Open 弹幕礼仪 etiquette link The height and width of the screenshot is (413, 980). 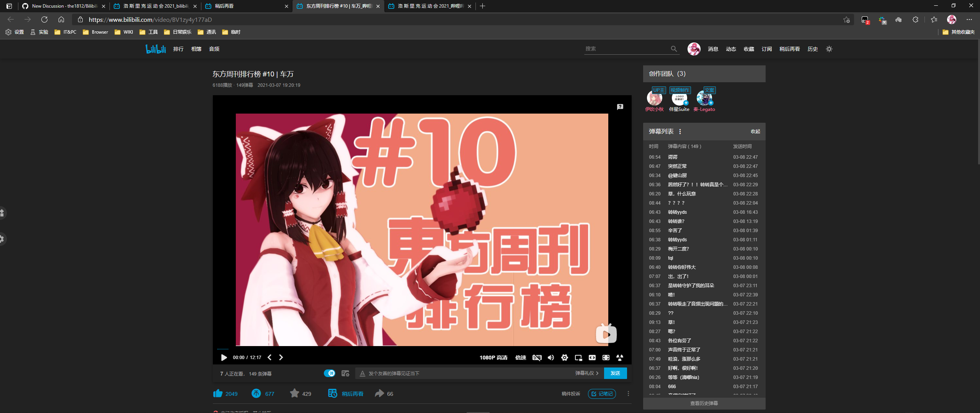(586, 373)
